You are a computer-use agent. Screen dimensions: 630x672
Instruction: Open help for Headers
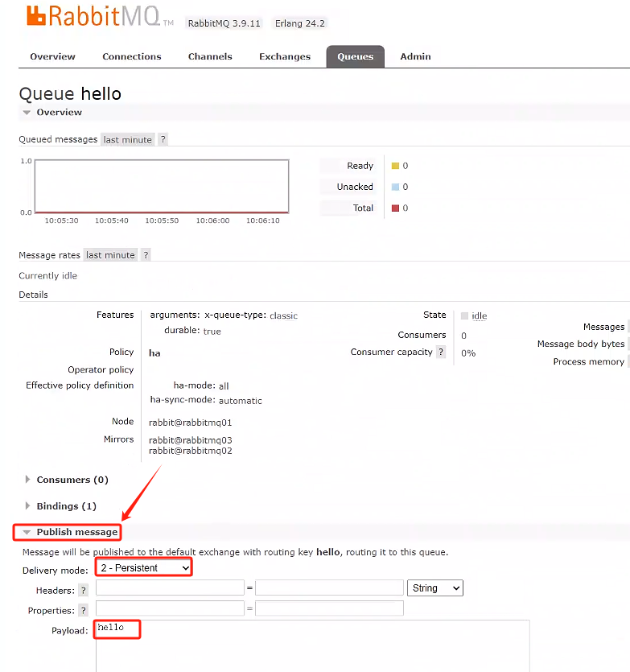83,591
